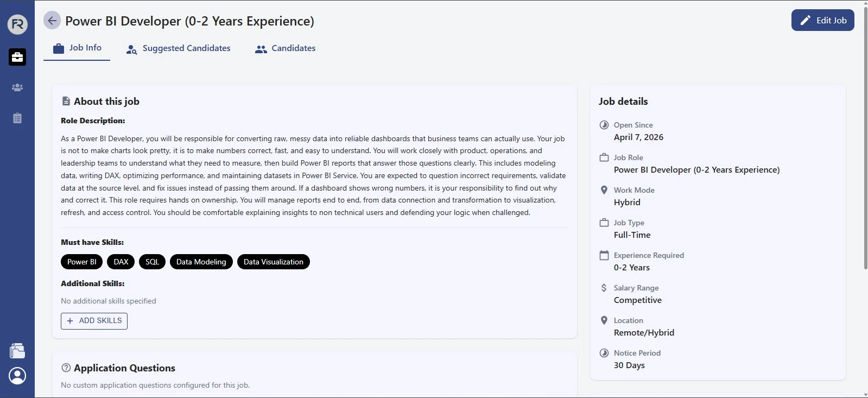The image size is (868, 398).
Task: Click the Edit Job button
Action: click(822, 20)
